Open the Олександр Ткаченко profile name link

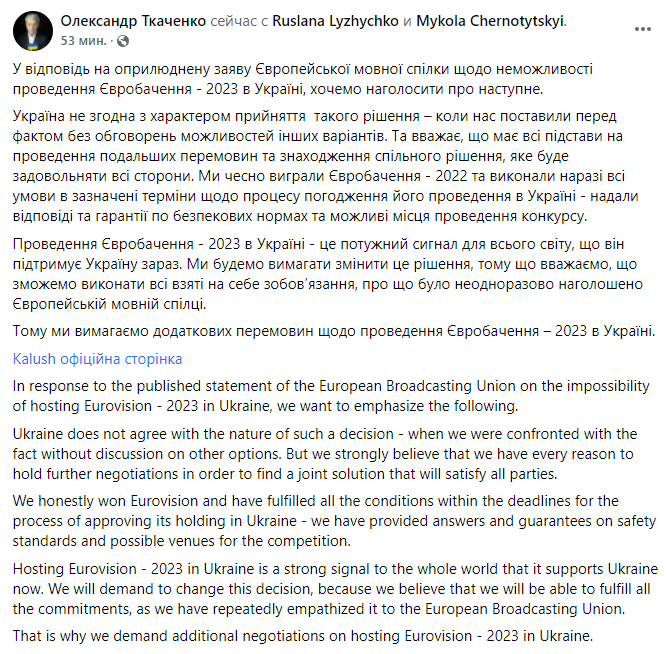tap(134, 20)
